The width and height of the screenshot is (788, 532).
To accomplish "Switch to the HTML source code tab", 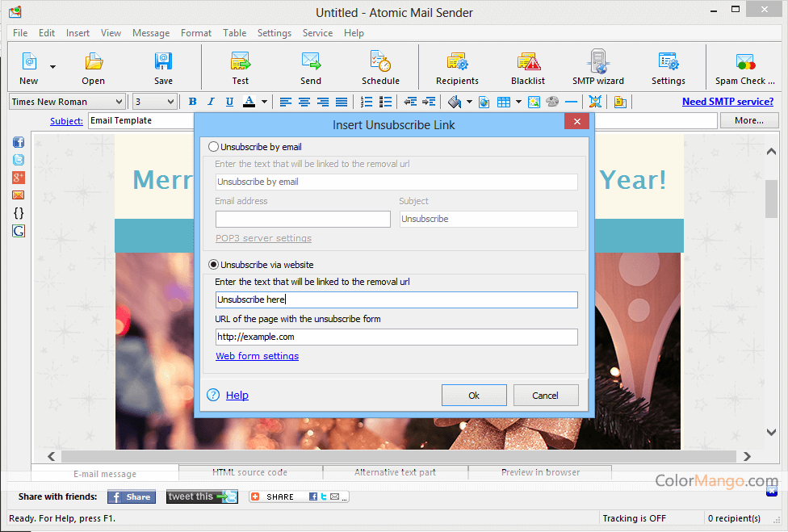I will point(249,472).
